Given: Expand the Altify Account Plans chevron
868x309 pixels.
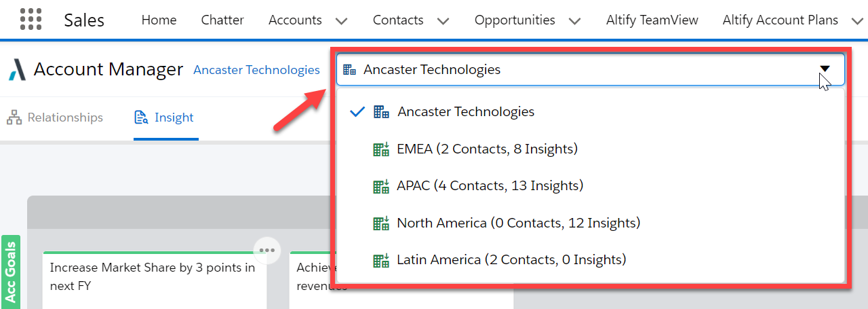Looking at the screenshot, I should (x=857, y=21).
